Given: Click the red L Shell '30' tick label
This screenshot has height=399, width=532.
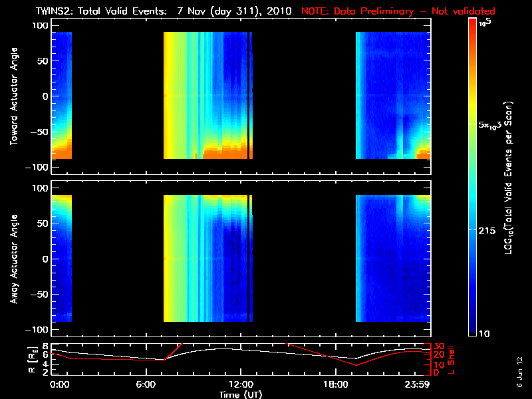Looking at the screenshot, I should [439, 346].
